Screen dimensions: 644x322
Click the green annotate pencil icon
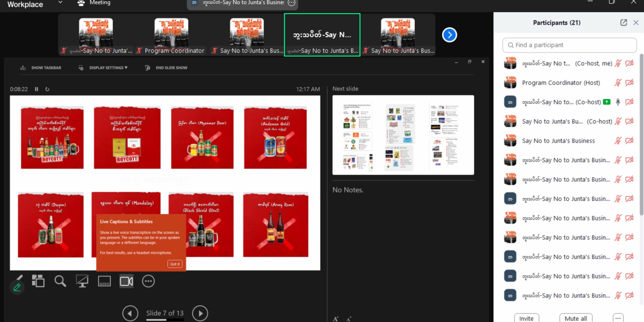(x=17, y=287)
